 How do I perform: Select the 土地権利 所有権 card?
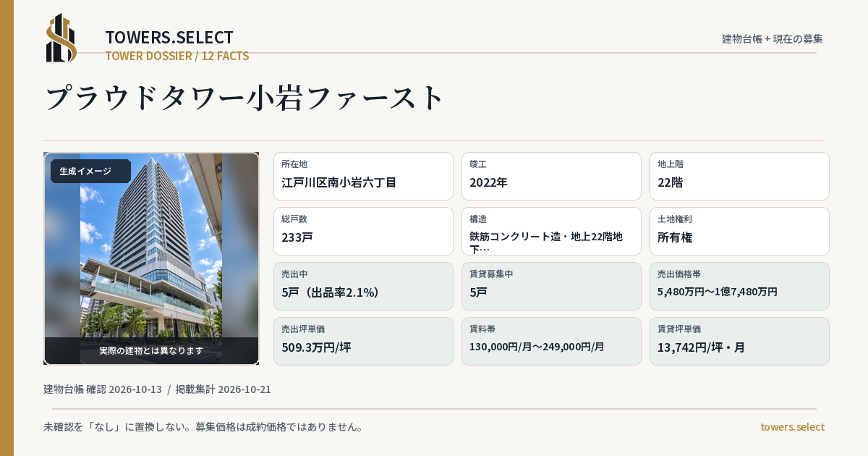[739, 231]
